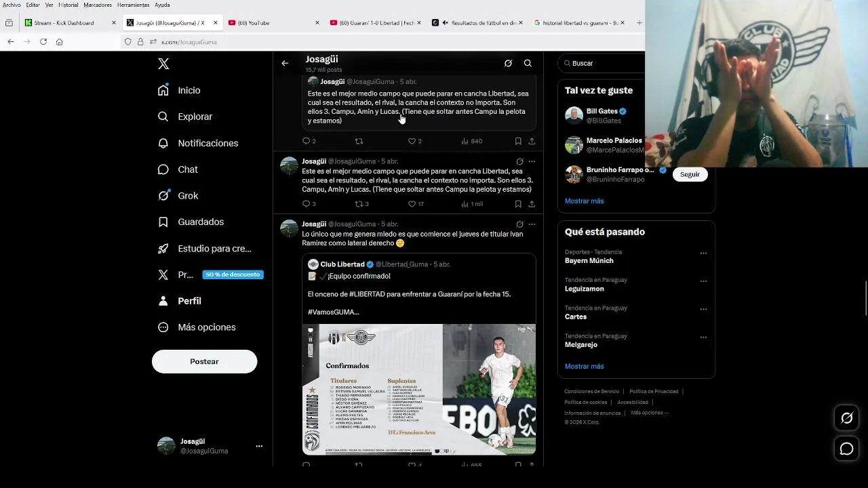868x488 pixels.
Task: Switch to the (60) YouTube tab
Action: coord(273,22)
